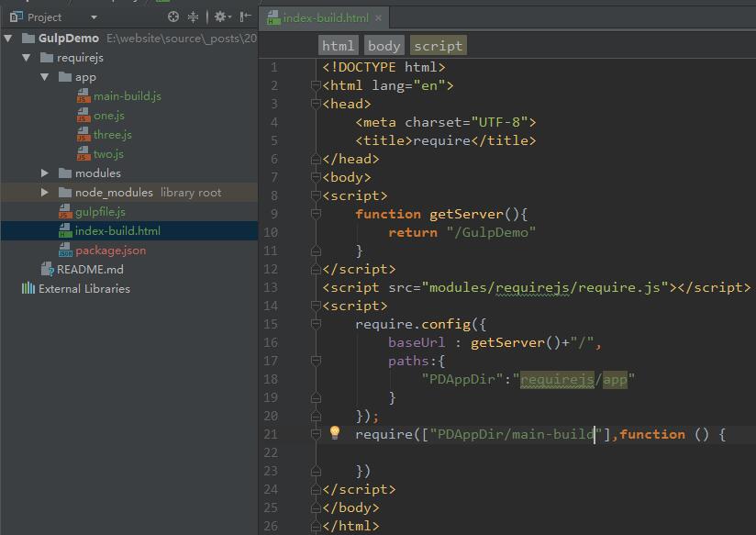Select the body breadcrumb
756x535 pixels.
(384, 46)
